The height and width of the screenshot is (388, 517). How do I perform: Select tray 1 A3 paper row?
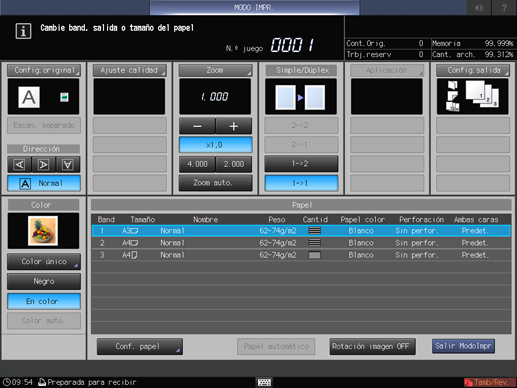(x=301, y=231)
